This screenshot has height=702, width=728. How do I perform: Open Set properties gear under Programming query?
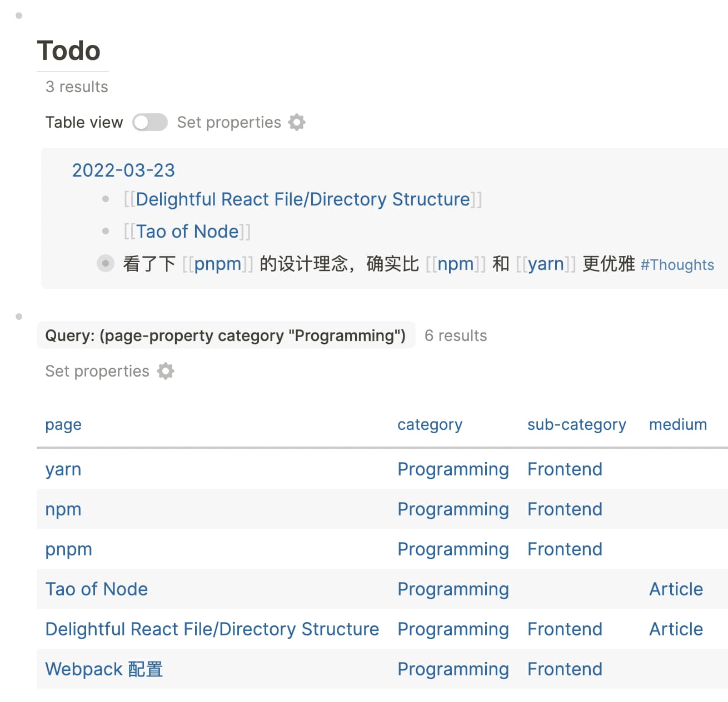166,371
